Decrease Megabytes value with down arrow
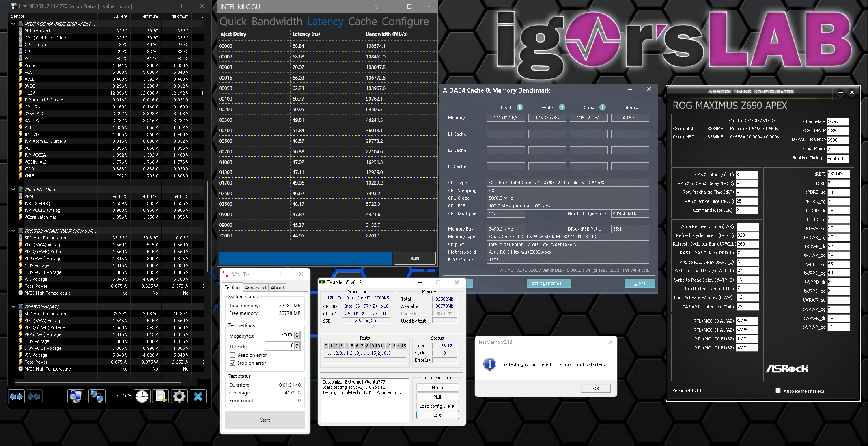The height and width of the screenshot is (446, 868). 297,337
